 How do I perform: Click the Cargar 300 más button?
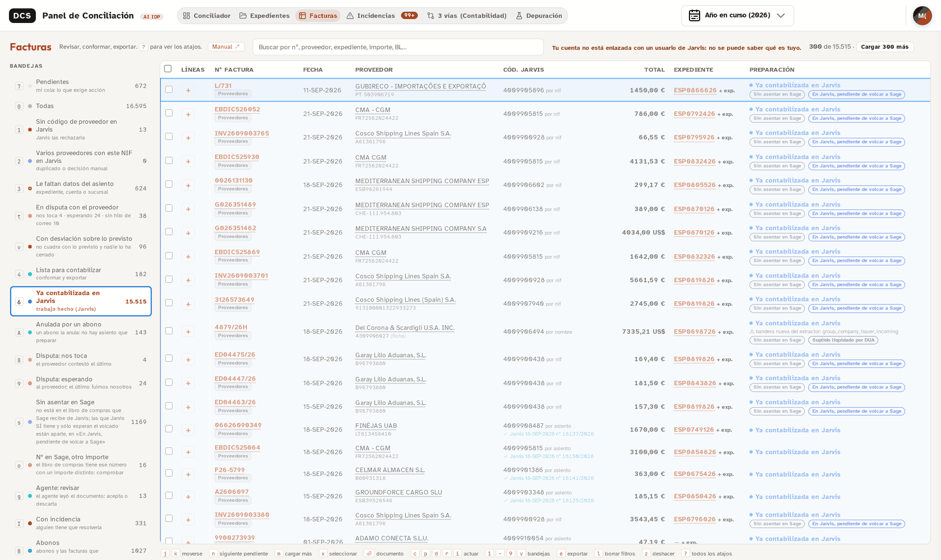click(x=884, y=47)
